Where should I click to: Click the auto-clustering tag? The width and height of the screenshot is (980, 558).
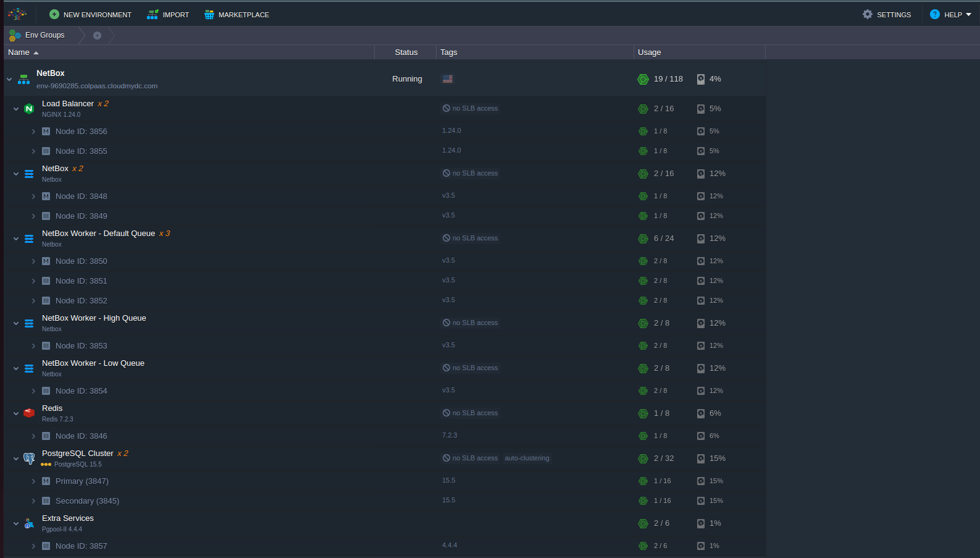[527, 459]
